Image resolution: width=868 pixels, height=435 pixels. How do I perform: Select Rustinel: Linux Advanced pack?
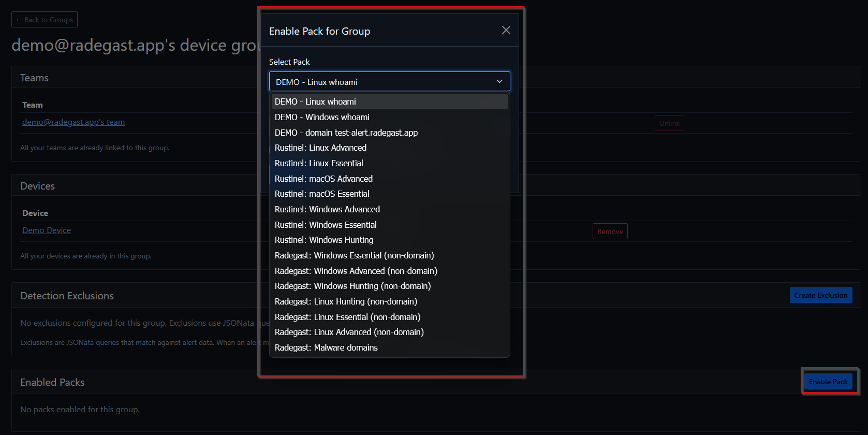point(390,148)
